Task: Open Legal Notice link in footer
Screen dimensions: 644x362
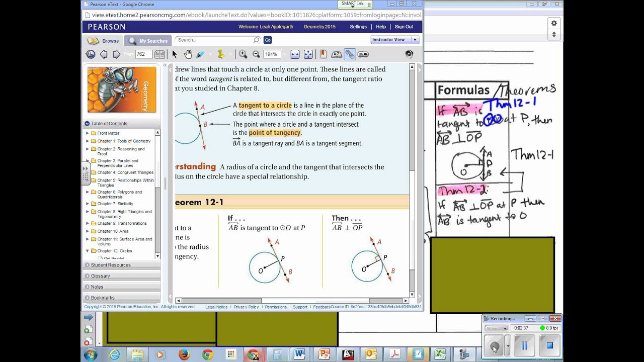Action: point(216,307)
